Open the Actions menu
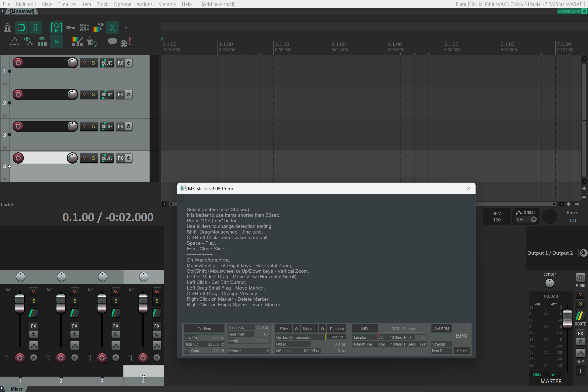This screenshot has height=392, width=588. [144, 4]
